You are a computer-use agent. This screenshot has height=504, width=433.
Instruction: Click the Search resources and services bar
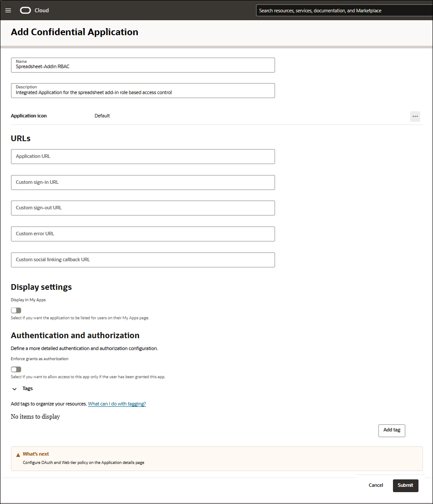tap(343, 10)
